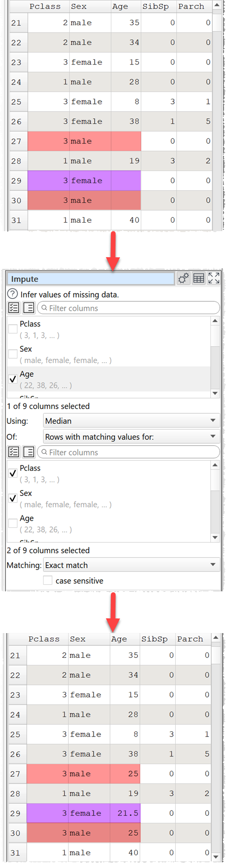Click '1 of 9 columns selected' status text

pyautogui.click(x=48, y=406)
